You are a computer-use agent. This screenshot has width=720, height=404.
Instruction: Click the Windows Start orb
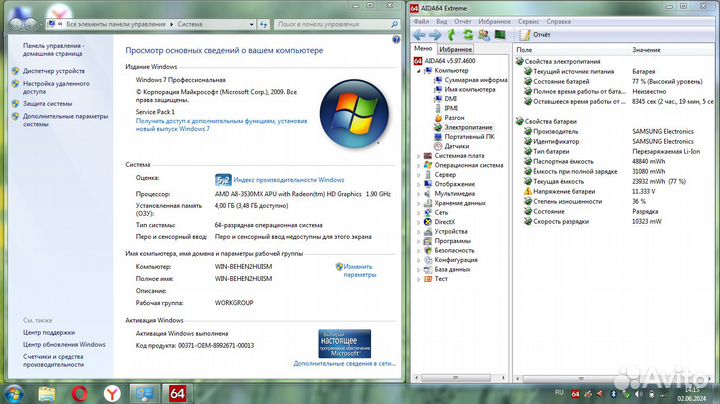(15, 393)
